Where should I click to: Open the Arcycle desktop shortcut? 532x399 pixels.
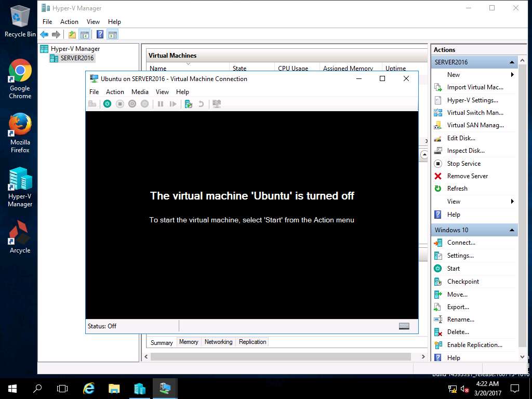click(20, 237)
